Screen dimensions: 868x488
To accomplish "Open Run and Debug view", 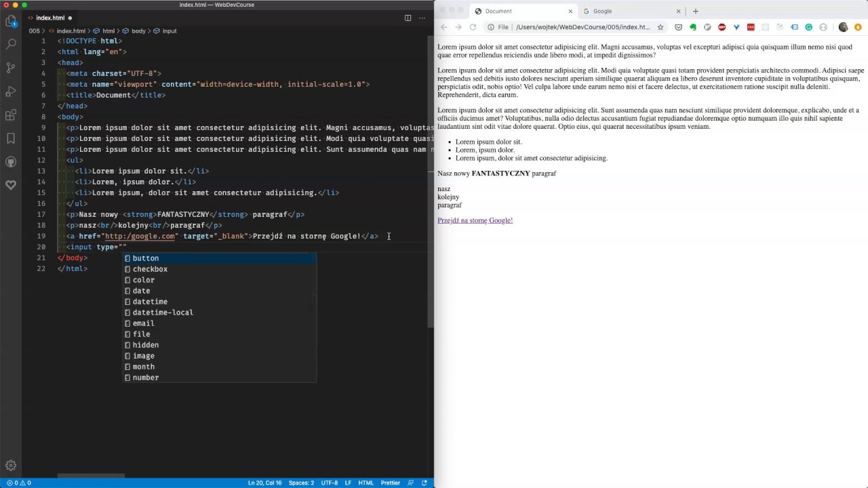I will [x=11, y=91].
